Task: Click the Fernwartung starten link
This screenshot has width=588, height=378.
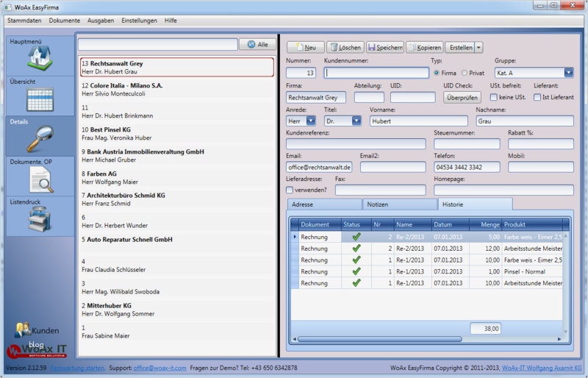Action: [x=78, y=368]
